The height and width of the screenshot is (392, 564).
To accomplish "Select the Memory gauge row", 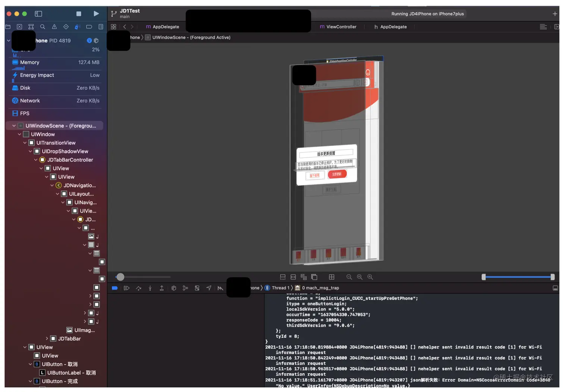I will pyautogui.click(x=56, y=63).
